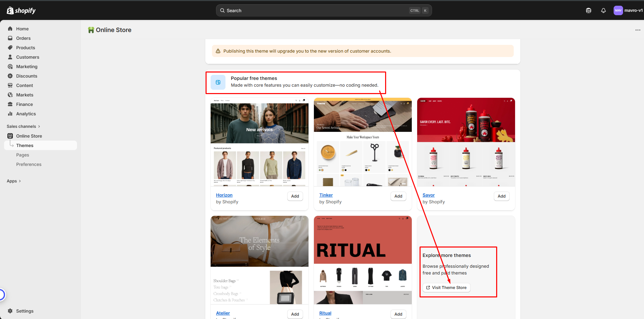Image resolution: width=644 pixels, height=319 pixels.
Task: Open the Sidekick assistant icon in the top bar
Action: [x=588, y=10]
